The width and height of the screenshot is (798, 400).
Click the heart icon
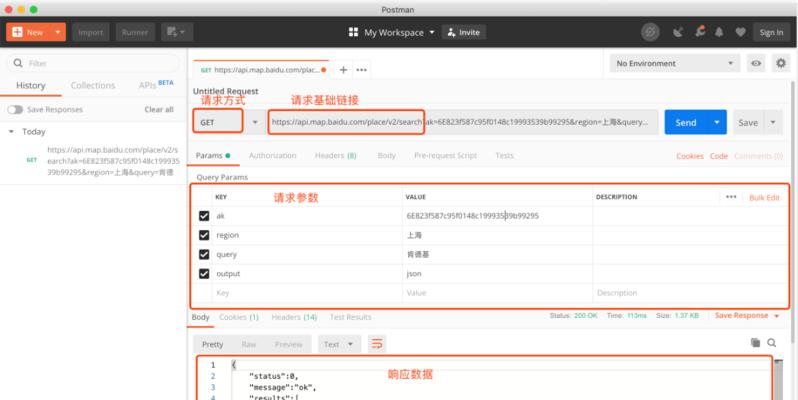740,32
